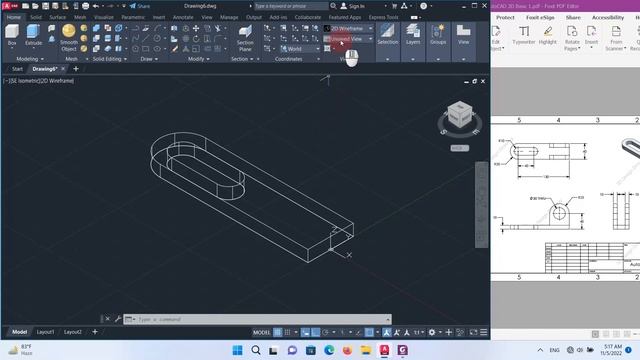
Task: Click the Move tool in Modify panel
Action: point(196,29)
